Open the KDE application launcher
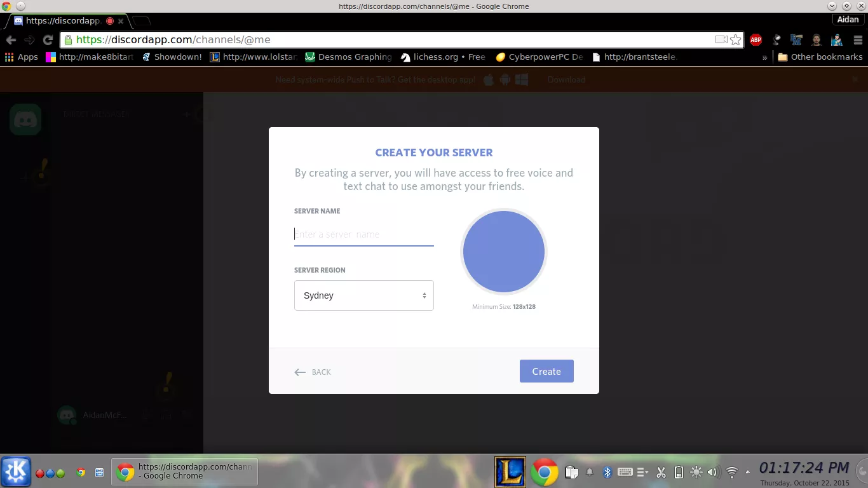The image size is (868, 488). click(16, 471)
